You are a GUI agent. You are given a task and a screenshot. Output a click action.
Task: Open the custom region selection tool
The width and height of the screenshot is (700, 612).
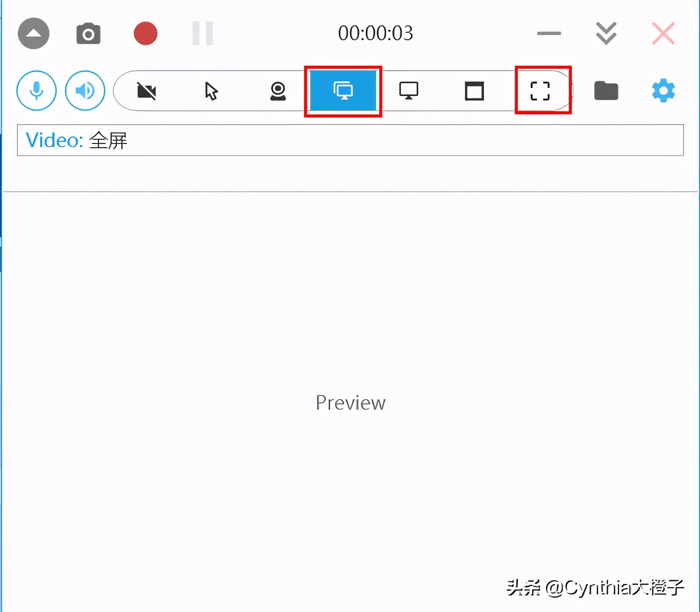click(x=540, y=91)
